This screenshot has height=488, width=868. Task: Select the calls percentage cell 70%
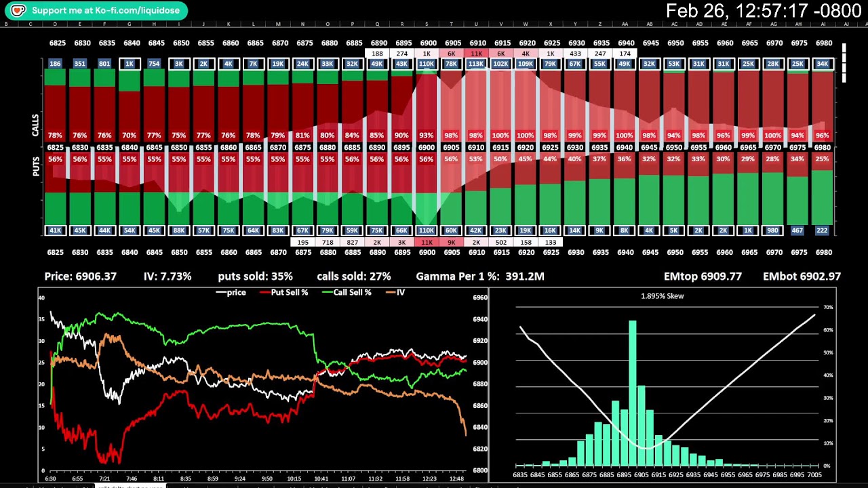(130, 136)
